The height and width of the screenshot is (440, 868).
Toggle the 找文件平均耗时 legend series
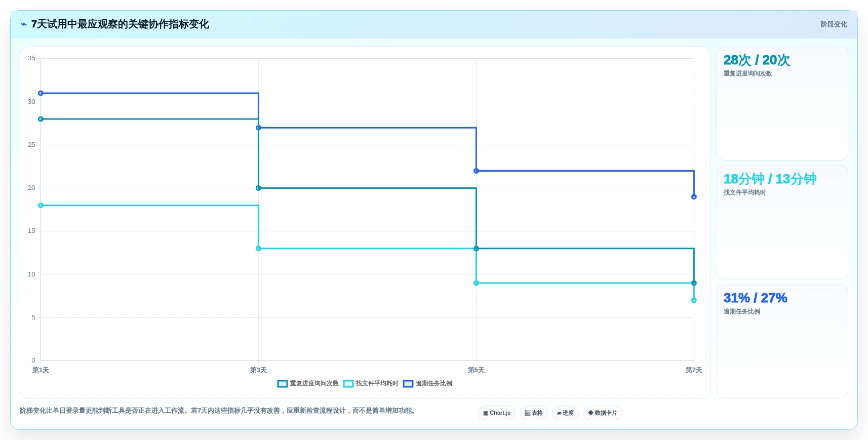(371, 384)
